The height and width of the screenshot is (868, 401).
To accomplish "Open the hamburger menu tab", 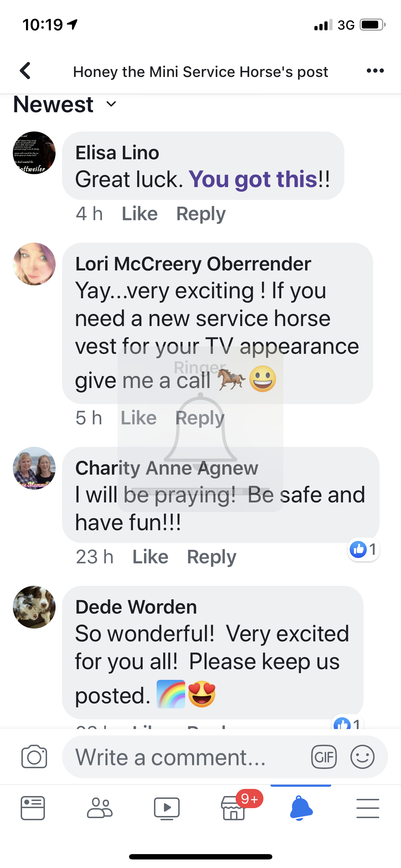I will click(368, 808).
